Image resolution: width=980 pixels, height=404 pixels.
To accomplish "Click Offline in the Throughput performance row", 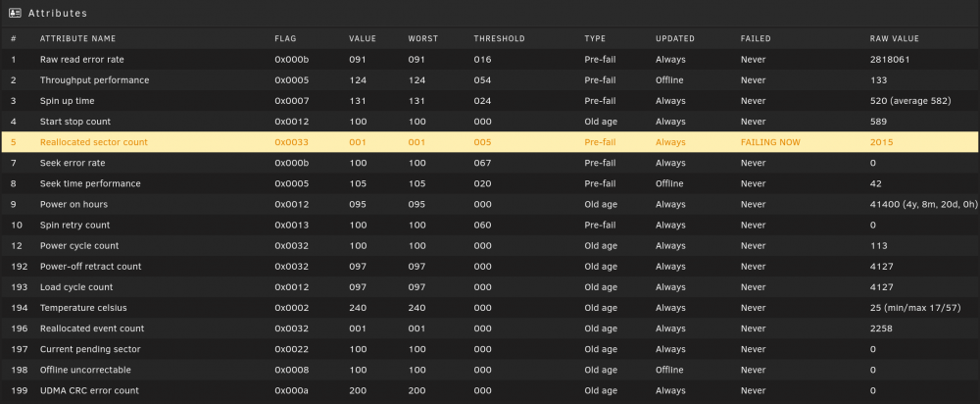I will coord(669,80).
